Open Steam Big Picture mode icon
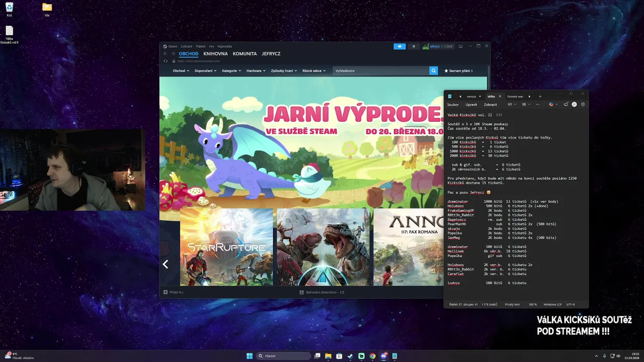 coord(460,46)
